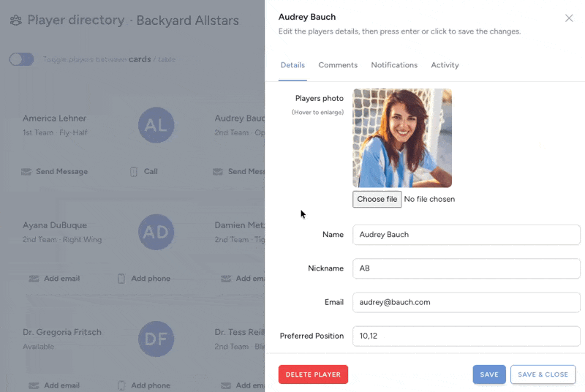Click the envelope icon for America Lehner
Screen dimensions: 585x392
coord(26,172)
